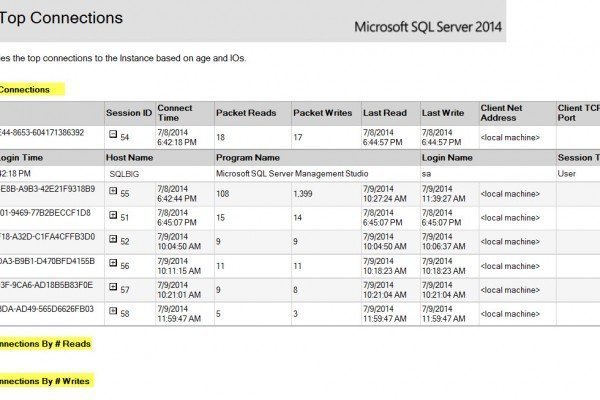
Task: Click the Last Write column header
Action: [443, 113]
